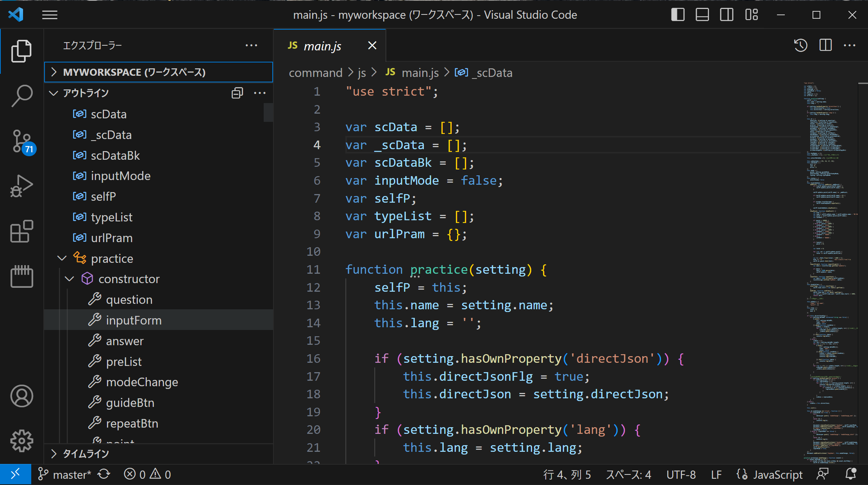Image resolution: width=868 pixels, height=485 pixels.
Task: Open the Search view in activity bar
Action: 22,96
